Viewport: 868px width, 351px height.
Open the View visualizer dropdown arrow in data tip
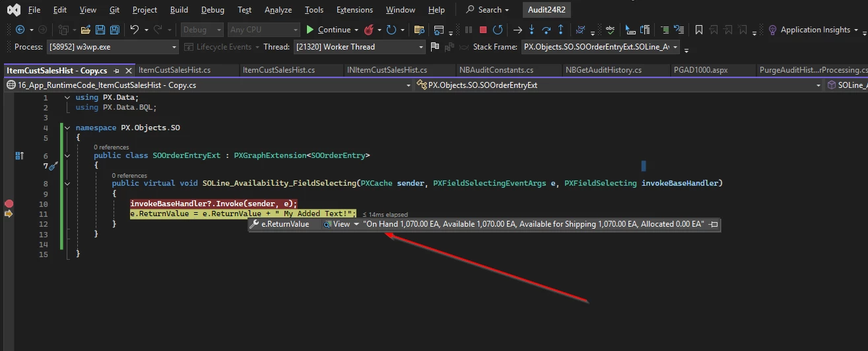coord(356,225)
